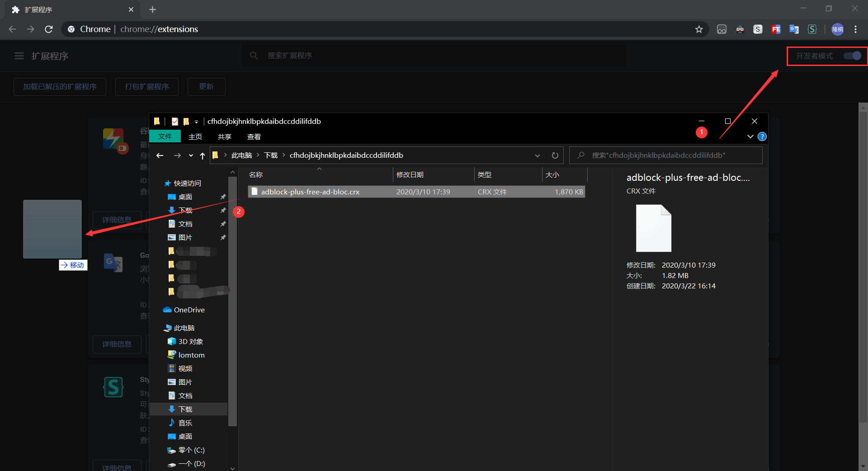Screen dimensions: 868x471
Task: Click Details button on Google Translate extension card
Action: pos(117,344)
